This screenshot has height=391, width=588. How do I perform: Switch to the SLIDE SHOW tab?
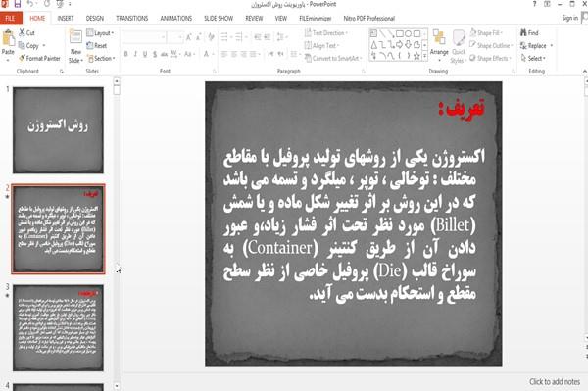point(219,18)
